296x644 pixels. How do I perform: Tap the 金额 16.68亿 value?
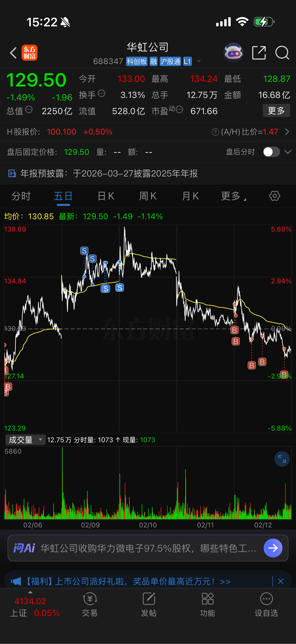(x=274, y=95)
